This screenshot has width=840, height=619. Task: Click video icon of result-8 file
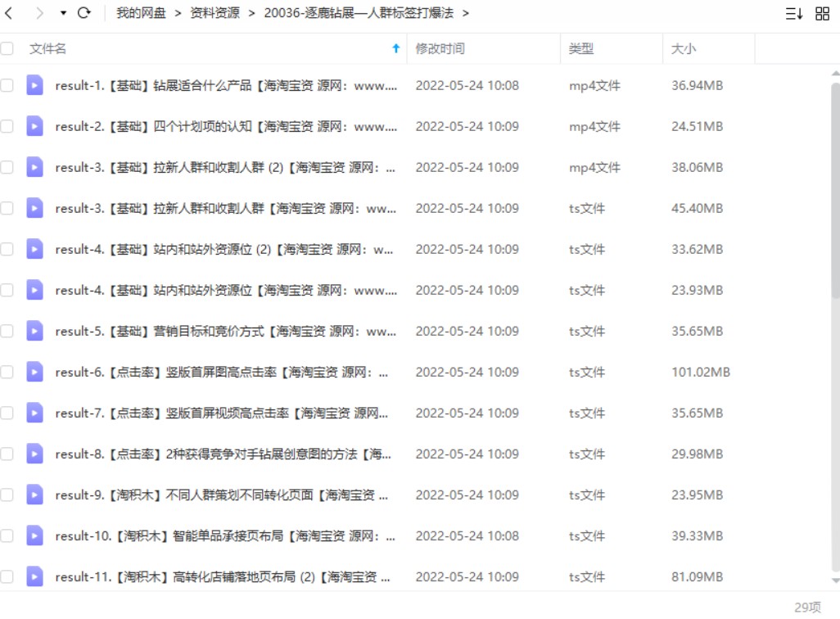(x=35, y=454)
